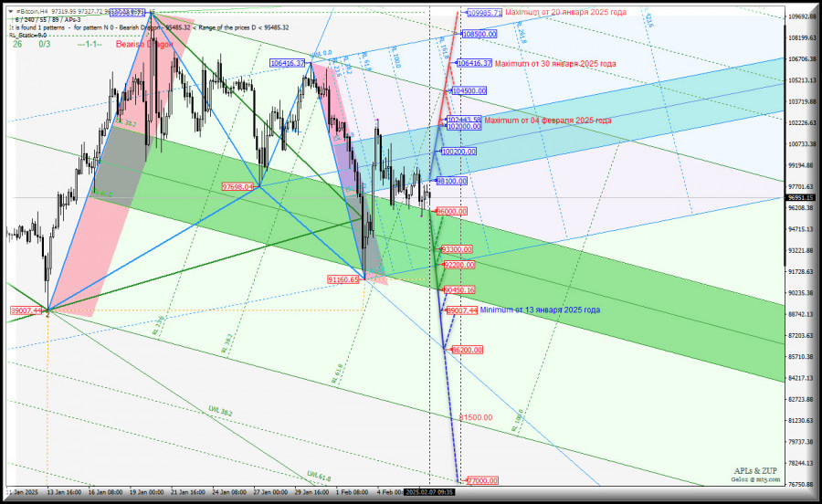Click 88742.13 on the price axis
The height and width of the screenshot is (504, 822).
point(802,314)
